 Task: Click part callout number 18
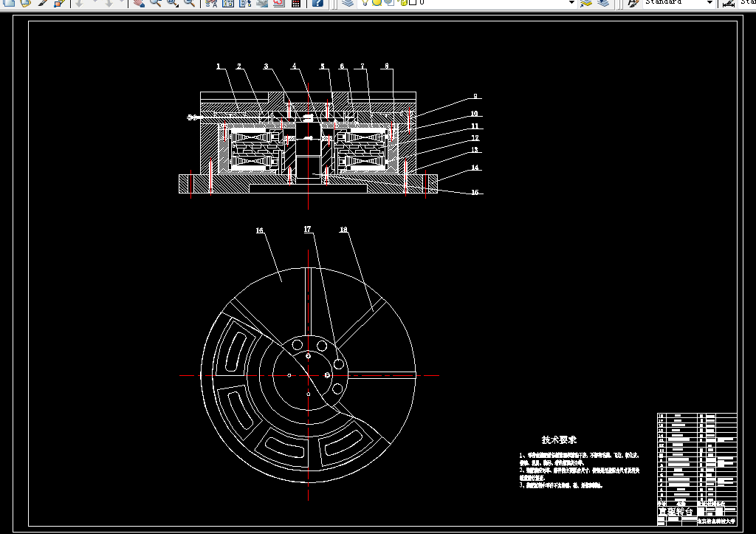(343, 230)
